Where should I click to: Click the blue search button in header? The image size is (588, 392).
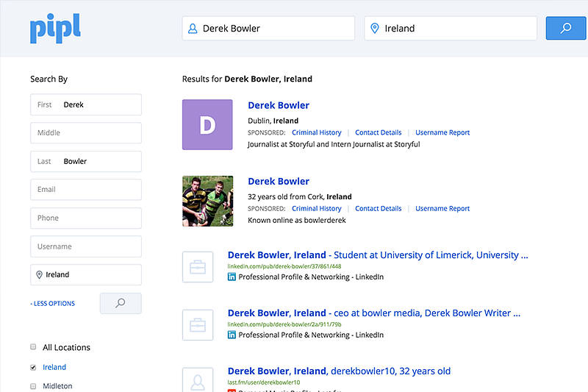[x=565, y=28]
